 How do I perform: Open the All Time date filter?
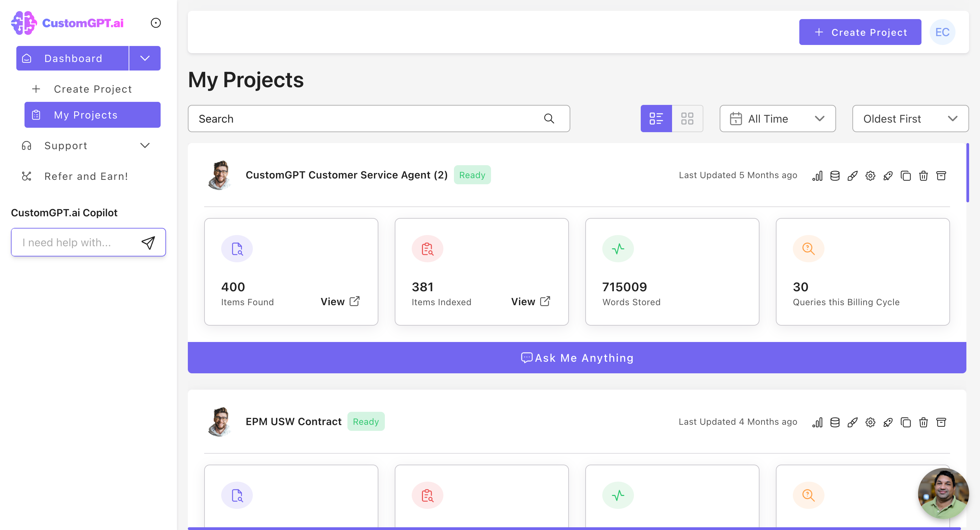point(777,119)
